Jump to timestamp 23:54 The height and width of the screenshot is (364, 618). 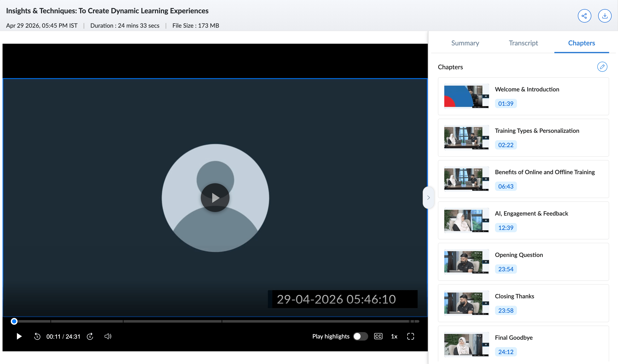[x=506, y=269]
